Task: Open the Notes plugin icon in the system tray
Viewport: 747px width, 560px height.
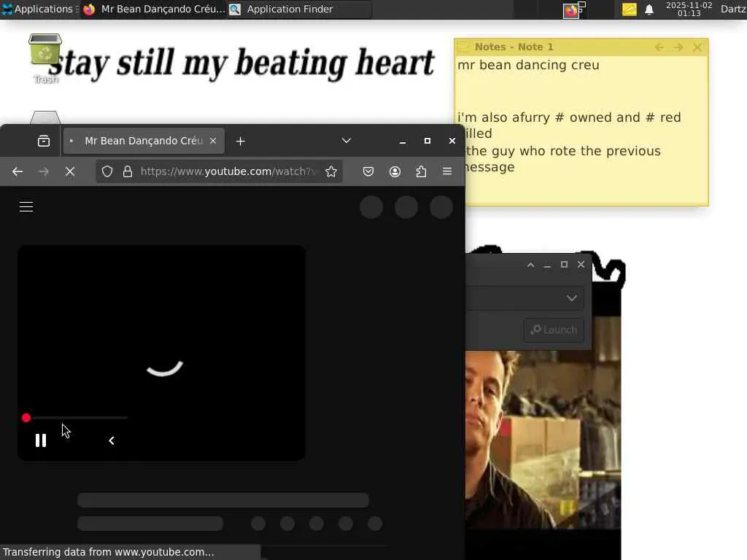Action: tap(629, 9)
